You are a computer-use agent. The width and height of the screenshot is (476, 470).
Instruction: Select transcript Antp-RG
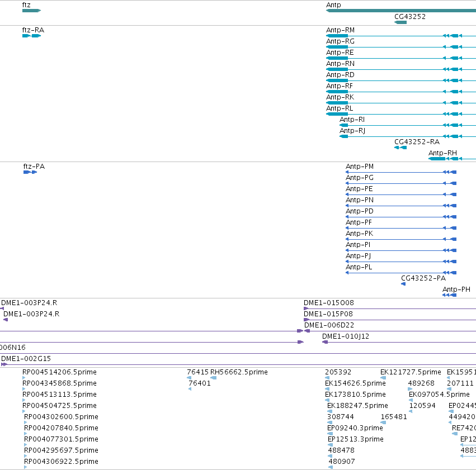point(340,41)
